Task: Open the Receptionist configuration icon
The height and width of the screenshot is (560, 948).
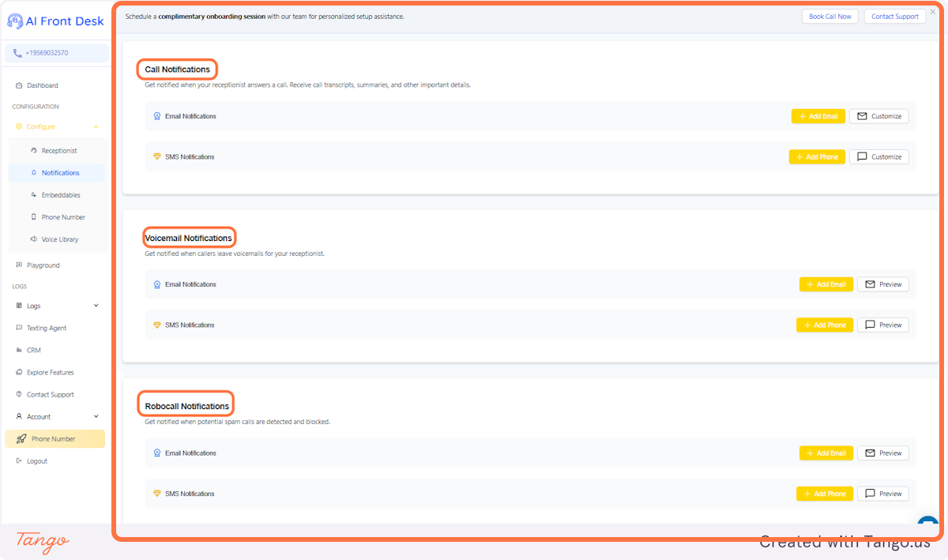Action: pyautogui.click(x=35, y=150)
